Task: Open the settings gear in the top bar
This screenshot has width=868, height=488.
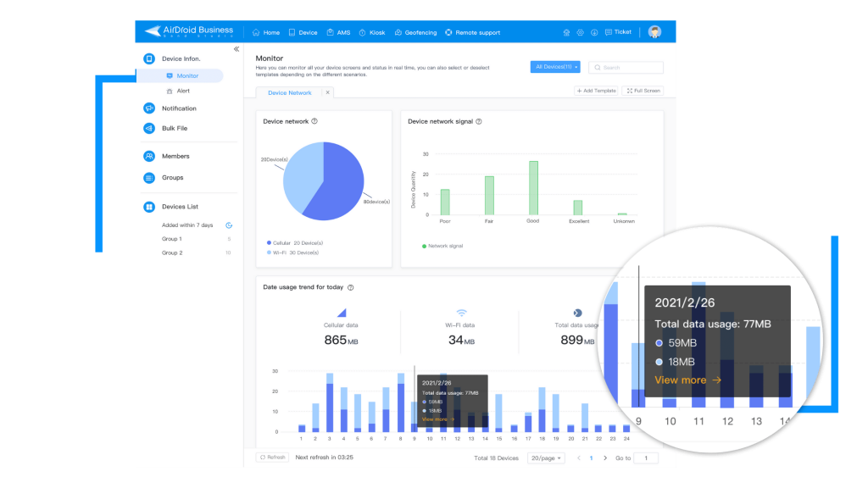Action: (581, 32)
